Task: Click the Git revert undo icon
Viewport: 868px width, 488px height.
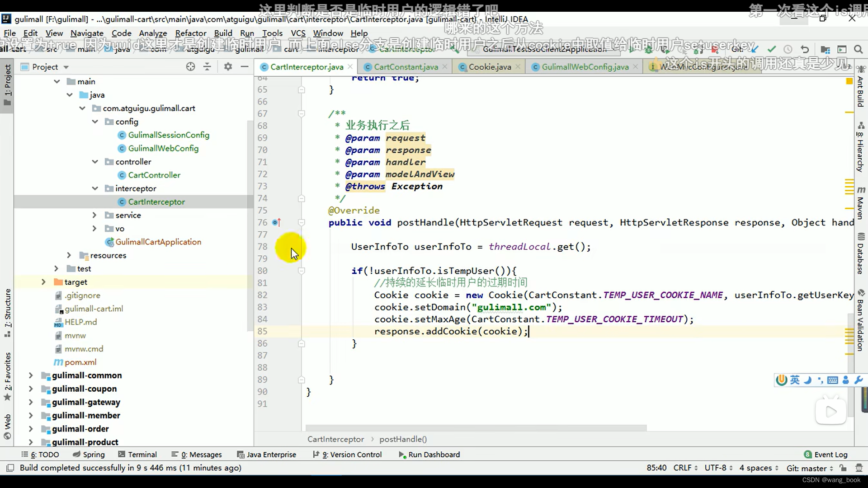Action: 805,49
